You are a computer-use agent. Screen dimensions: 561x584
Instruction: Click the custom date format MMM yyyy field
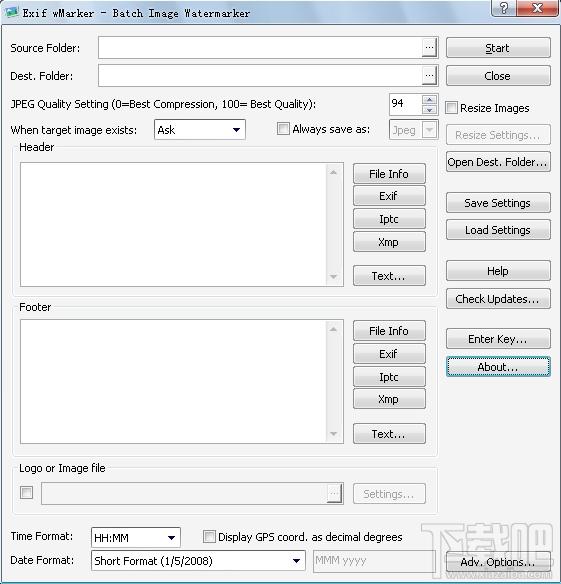[374, 561]
